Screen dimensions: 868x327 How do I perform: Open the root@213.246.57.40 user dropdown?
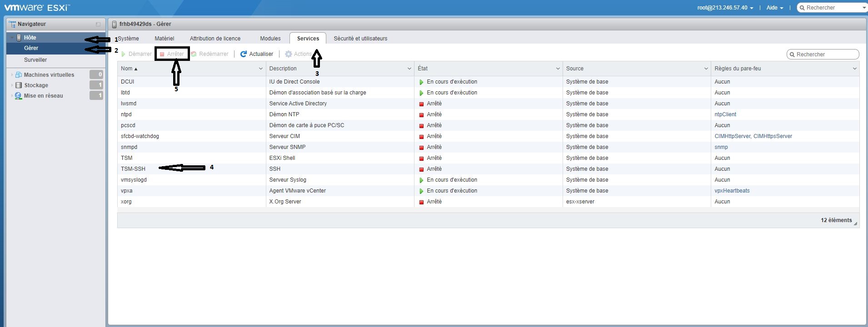point(725,8)
